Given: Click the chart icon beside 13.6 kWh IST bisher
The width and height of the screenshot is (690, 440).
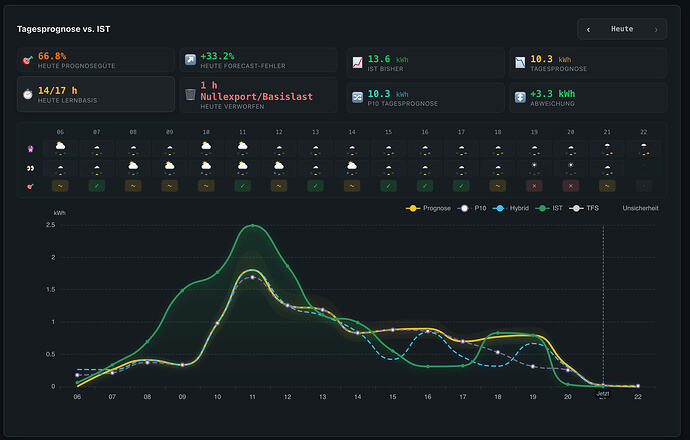Looking at the screenshot, I should pyautogui.click(x=357, y=62).
